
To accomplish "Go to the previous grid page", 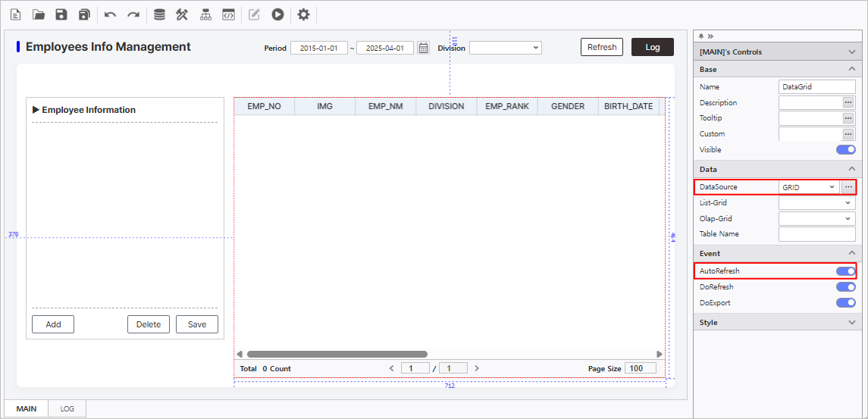I will pos(391,368).
